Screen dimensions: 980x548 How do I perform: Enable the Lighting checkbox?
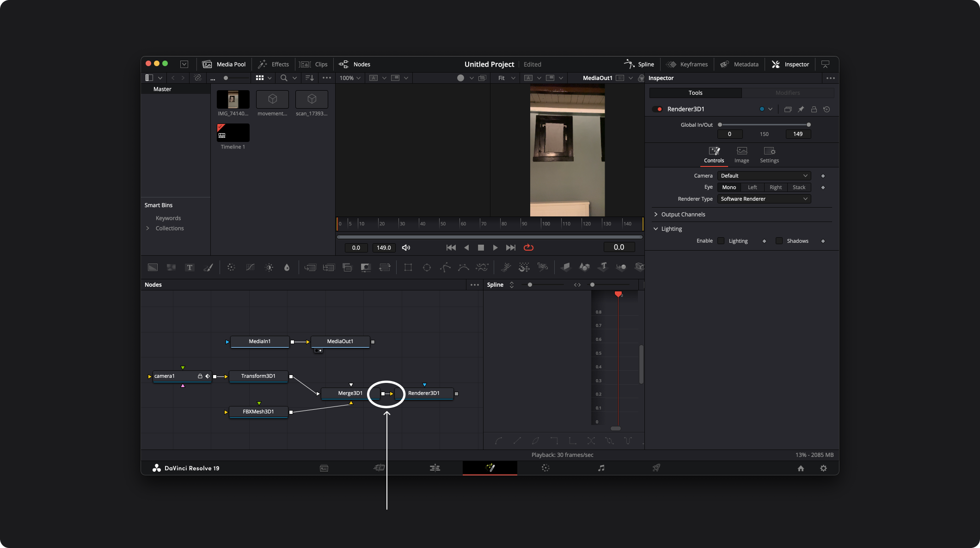[x=721, y=241]
